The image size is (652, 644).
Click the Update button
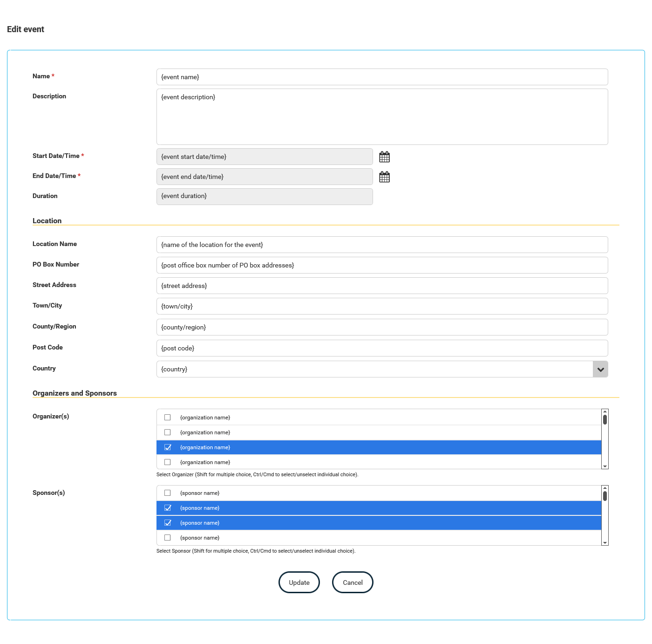(x=299, y=582)
